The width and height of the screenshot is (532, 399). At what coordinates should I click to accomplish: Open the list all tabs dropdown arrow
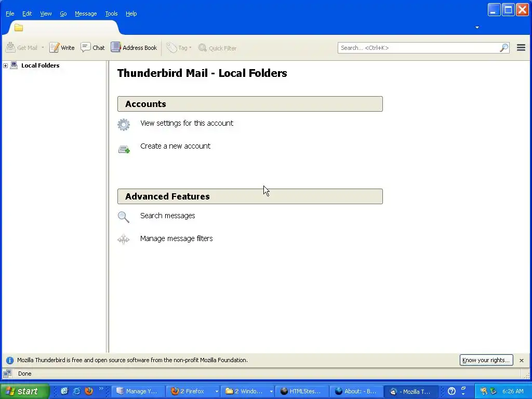[477, 28]
